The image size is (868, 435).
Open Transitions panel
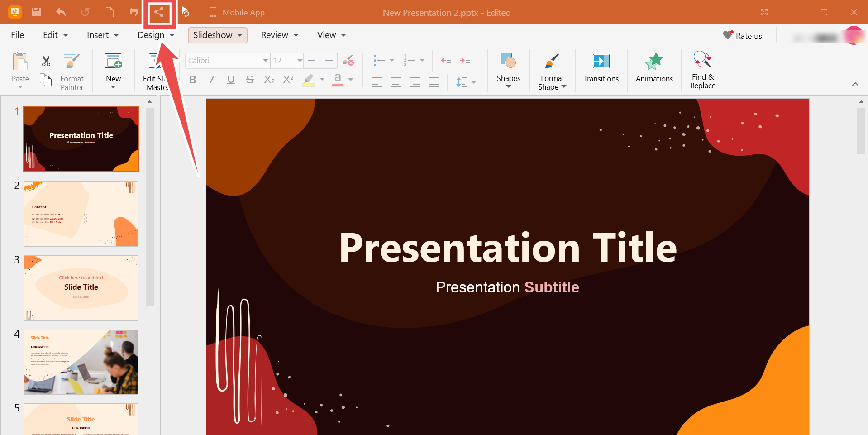click(601, 68)
